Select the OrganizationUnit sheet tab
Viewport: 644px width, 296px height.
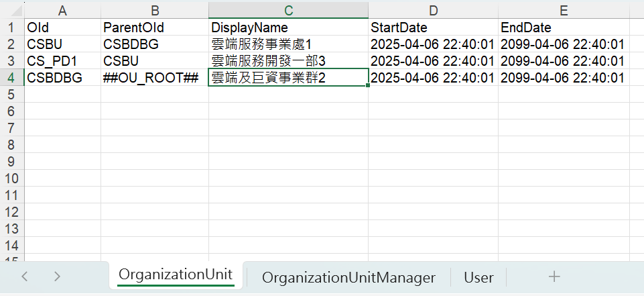pyautogui.click(x=176, y=274)
